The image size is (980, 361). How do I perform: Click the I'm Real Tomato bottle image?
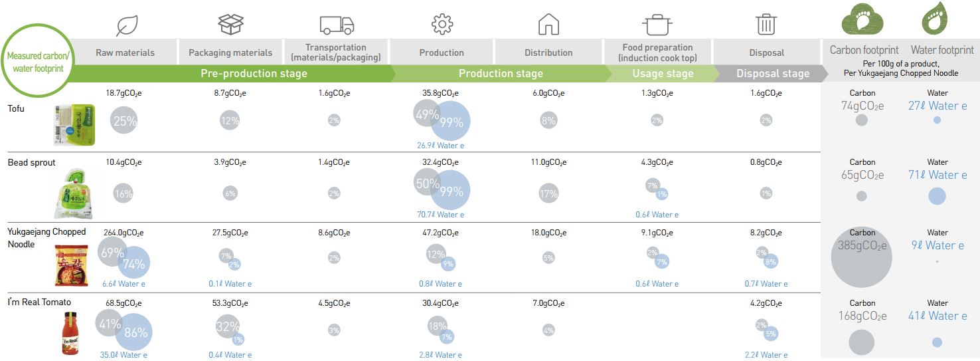point(70,335)
